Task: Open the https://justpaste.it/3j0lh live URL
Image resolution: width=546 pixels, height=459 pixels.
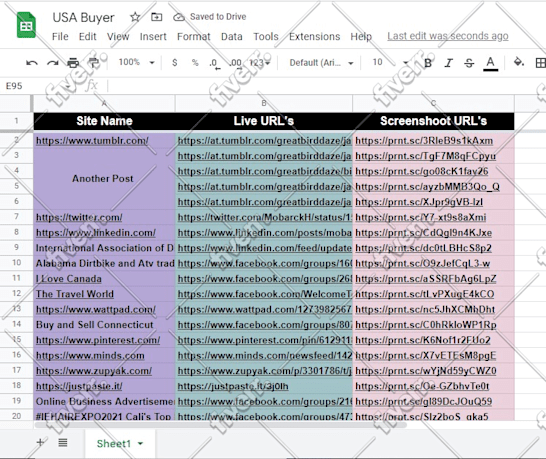Action: click(x=233, y=386)
